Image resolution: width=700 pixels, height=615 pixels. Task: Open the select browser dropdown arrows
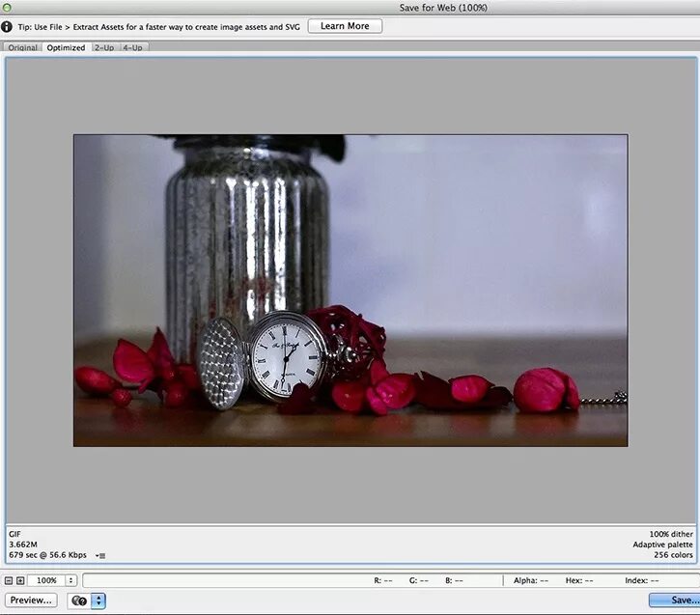tap(98, 601)
